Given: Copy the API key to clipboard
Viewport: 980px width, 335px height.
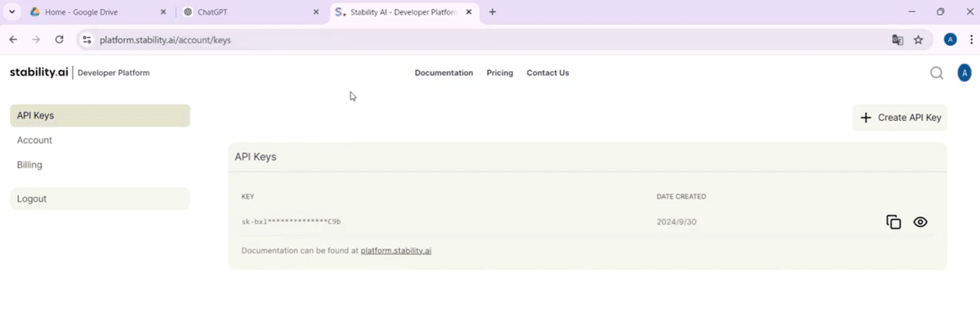Looking at the screenshot, I should (x=893, y=222).
